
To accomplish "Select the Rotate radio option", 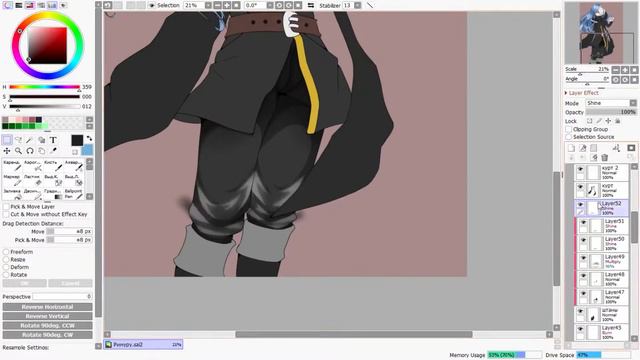I will 6,275.
